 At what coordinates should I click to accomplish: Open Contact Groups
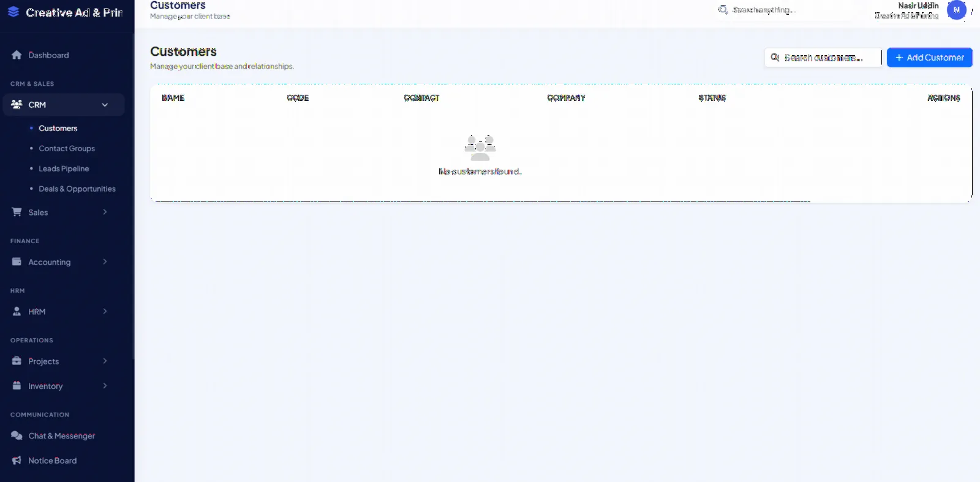click(x=67, y=148)
